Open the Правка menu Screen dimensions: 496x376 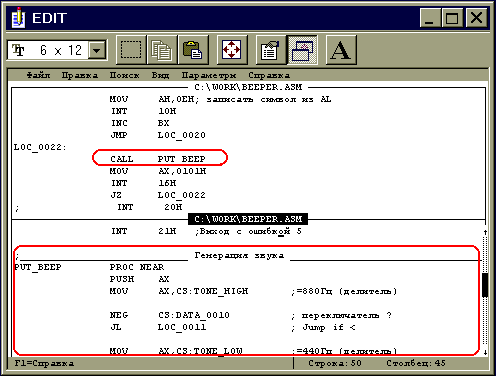[x=79, y=75]
